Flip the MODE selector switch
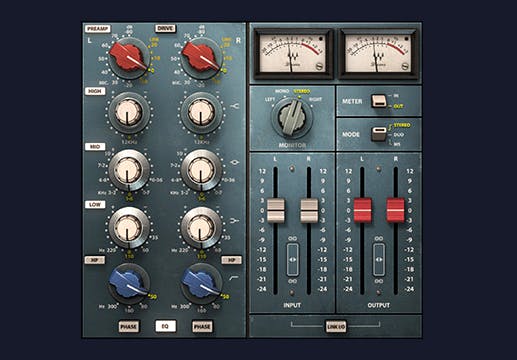517x360 pixels. (379, 134)
